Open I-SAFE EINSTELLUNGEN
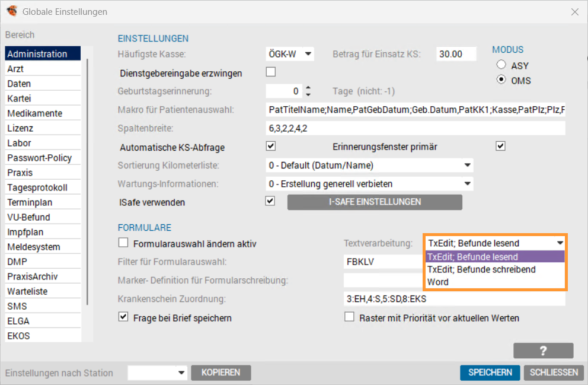 tap(375, 202)
